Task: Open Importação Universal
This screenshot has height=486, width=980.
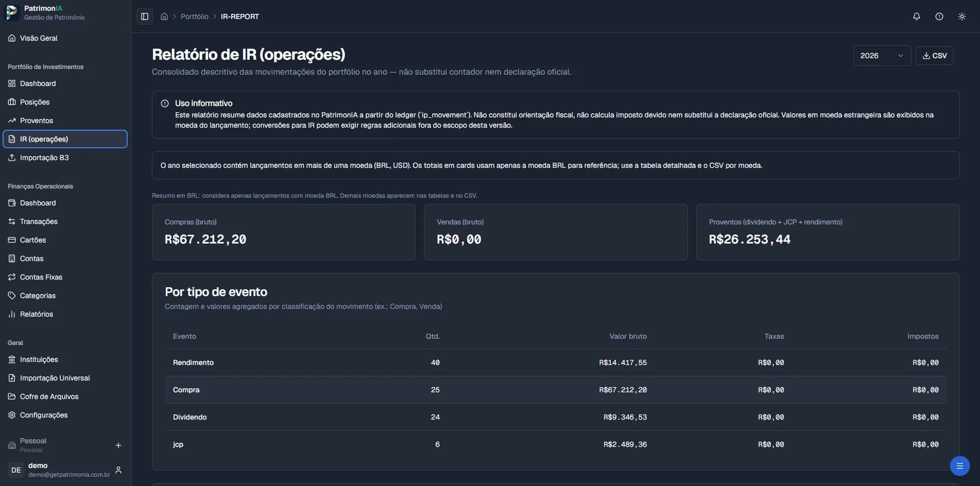Action: click(65, 378)
